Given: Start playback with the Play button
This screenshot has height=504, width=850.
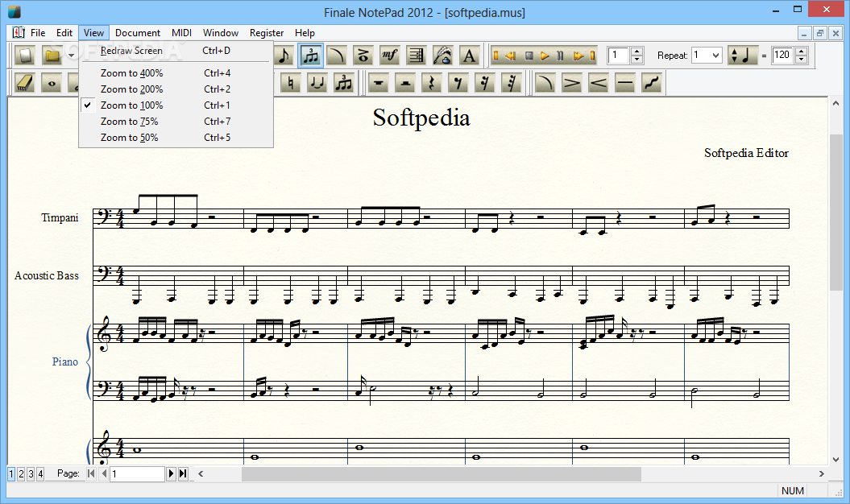Looking at the screenshot, I should pos(545,56).
